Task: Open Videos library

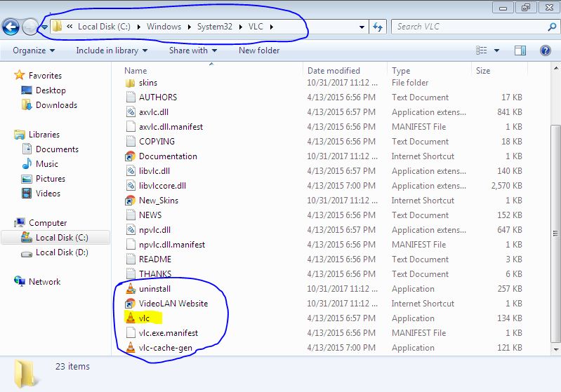Action: point(48,194)
